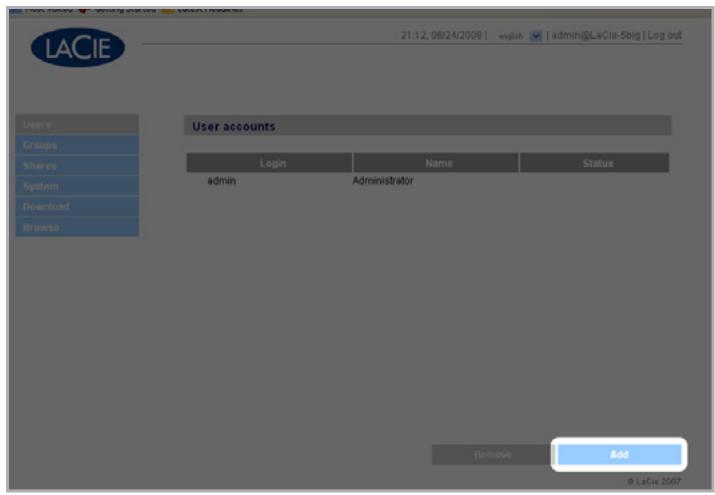715x495 pixels.
Task: Click the admin@LaCie-5big account text
Action: (x=596, y=35)
